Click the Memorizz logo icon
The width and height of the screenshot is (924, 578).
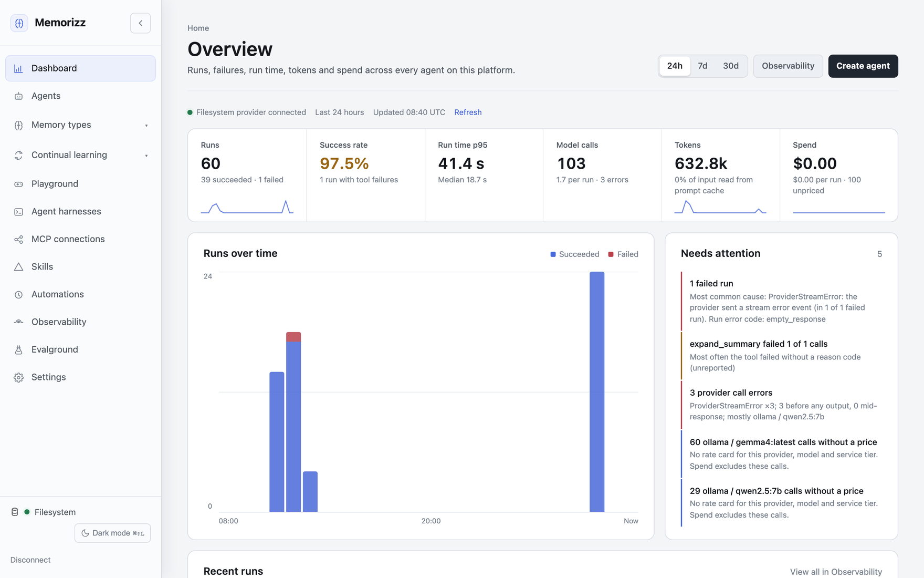point(19,23)
